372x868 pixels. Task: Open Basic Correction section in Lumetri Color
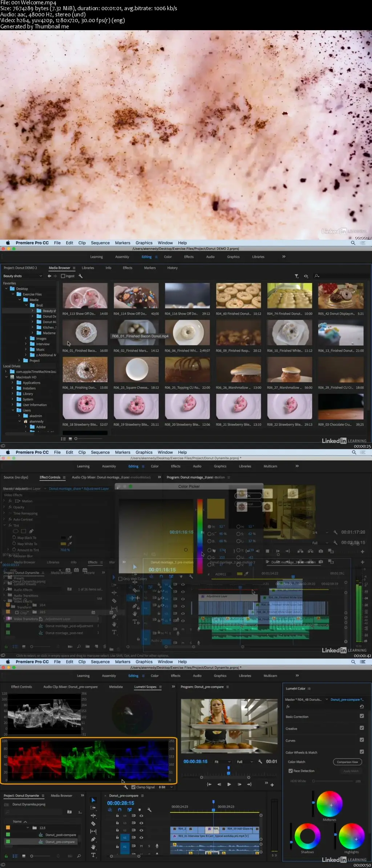coord(297,717)
